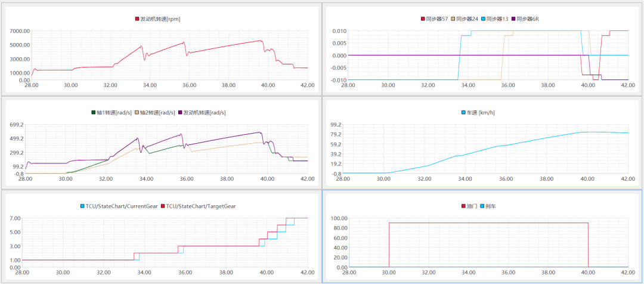Click the 60.00 y-axis label on the 油门 chart
644x284 pixels.
[340, 238]
